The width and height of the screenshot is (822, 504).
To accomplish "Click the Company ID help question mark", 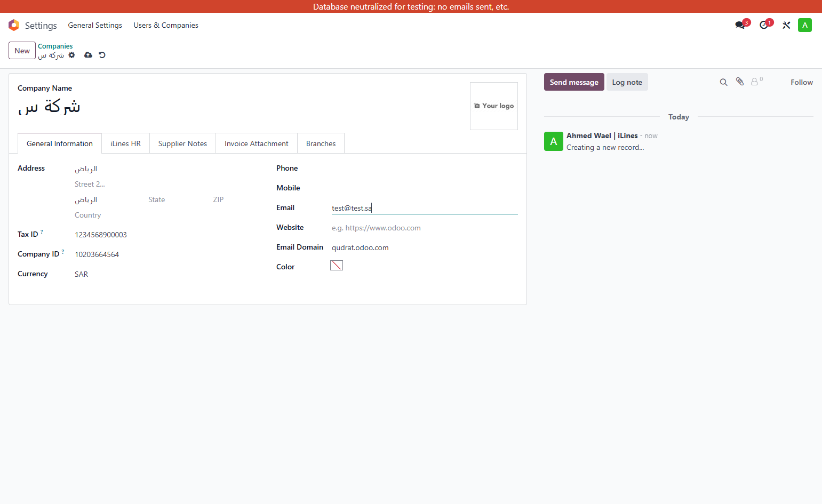I will tap(63, 252).
